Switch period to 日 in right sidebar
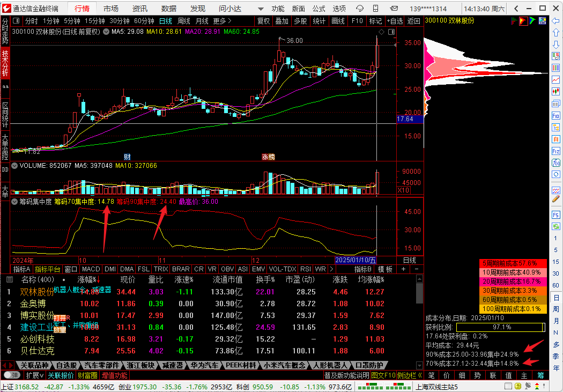The height and width of the screenshot is (392, 563). click(x=556, y=298)
